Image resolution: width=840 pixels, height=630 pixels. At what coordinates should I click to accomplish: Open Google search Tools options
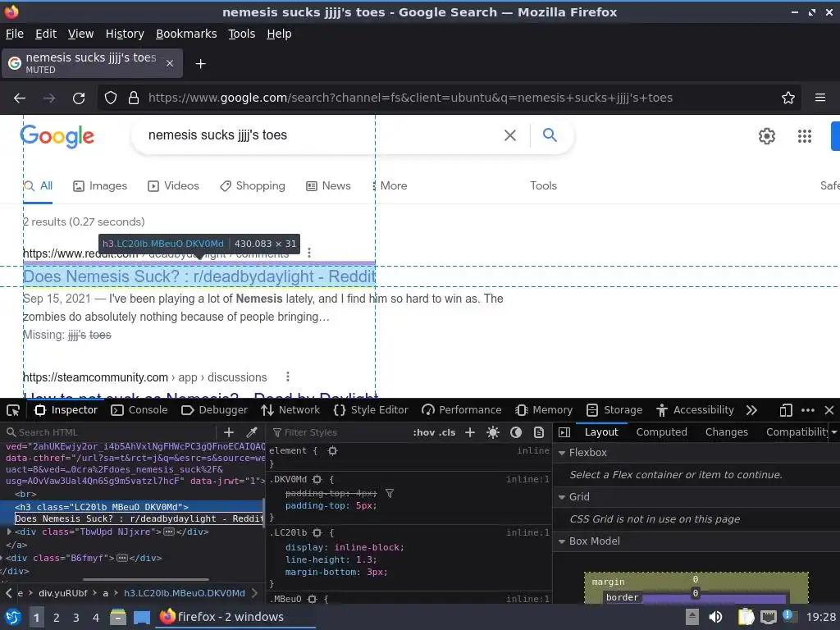pyautogui.click(x=543, y=186)
